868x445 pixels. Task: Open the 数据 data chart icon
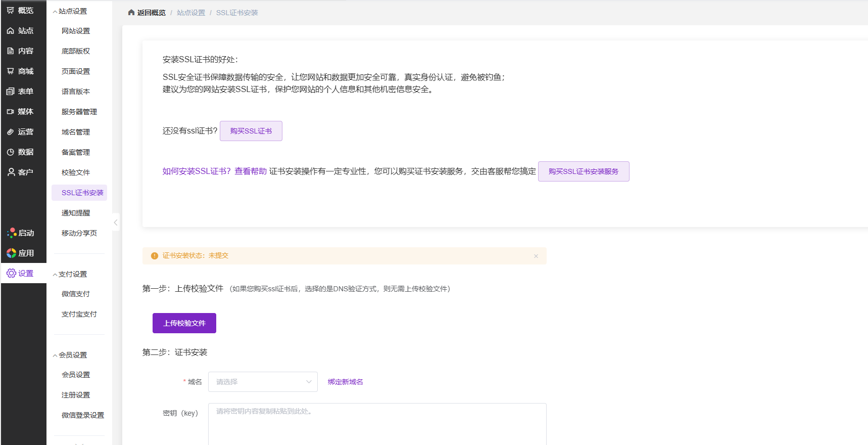11,152
